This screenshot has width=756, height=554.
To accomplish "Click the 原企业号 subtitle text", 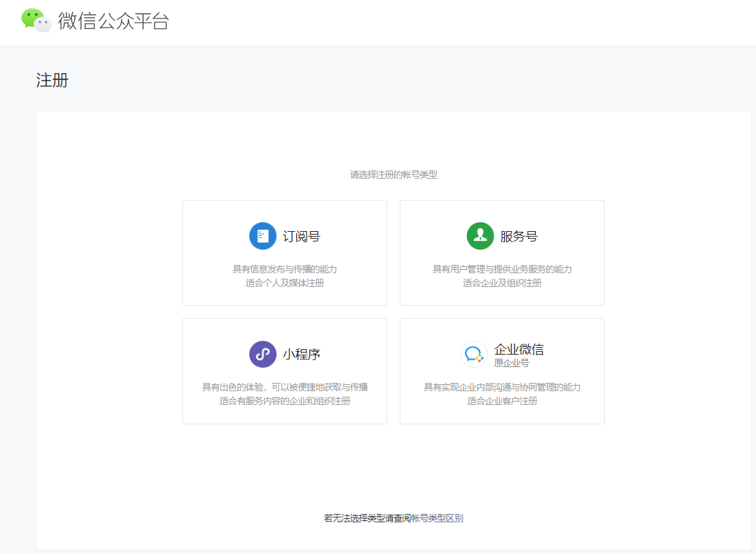I will pyautogui.click(x=511, y=363).
